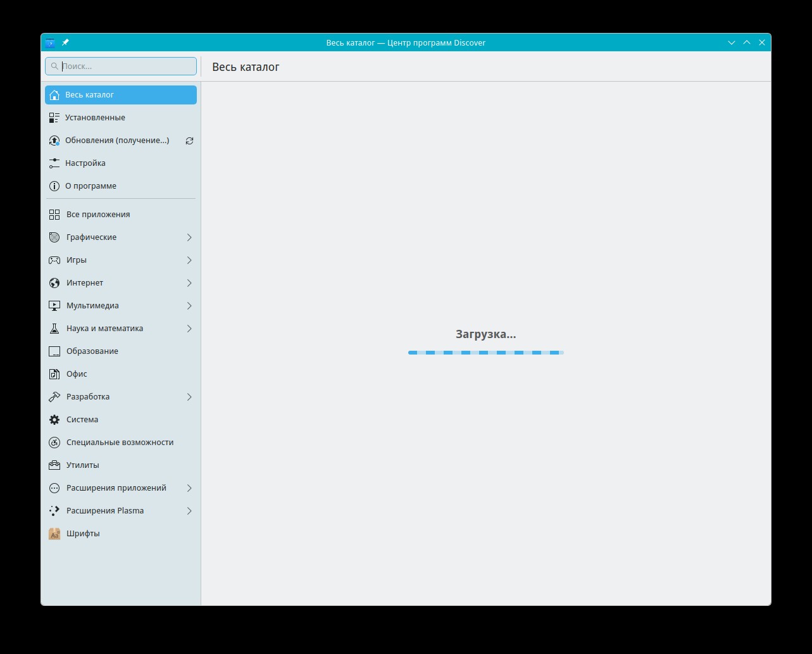This screenshot has height=654, width=812.
Task: Expand the Расширения Plasma arrow
Action: [189, 511]
